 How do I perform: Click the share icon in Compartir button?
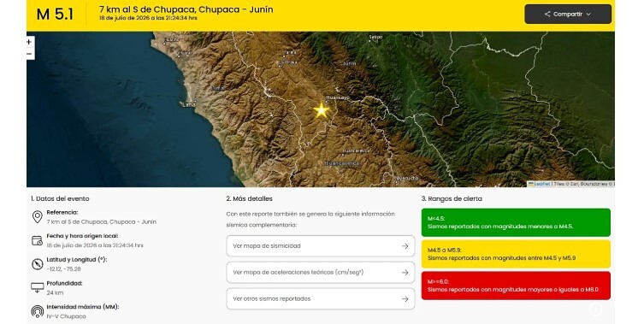pyautogui.click(x=547, y=14)
